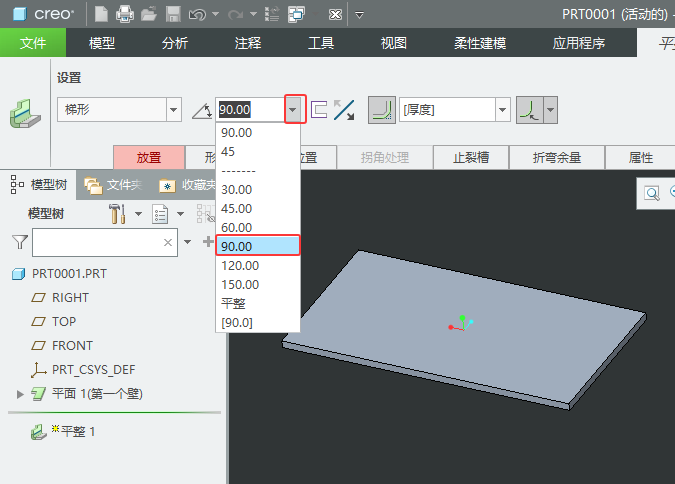This screenshot has height=484, width=675.
Task: Open the [厚度] radius dropdown
Action: coord(502,110)
